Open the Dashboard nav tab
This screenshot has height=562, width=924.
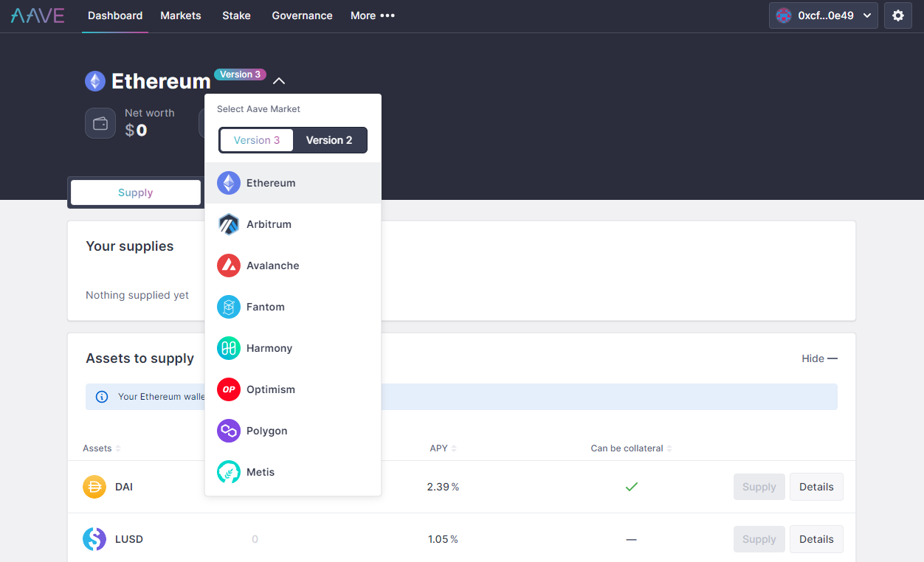115,15
